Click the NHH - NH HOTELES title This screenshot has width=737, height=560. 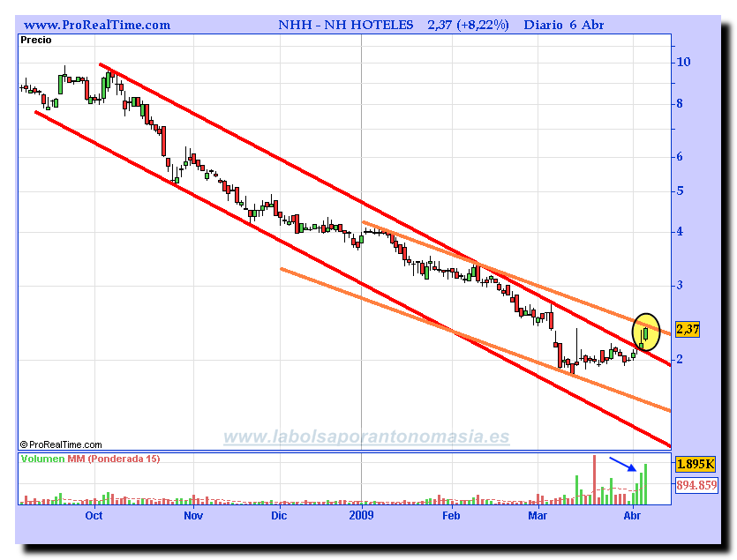(x=345, y=25)
